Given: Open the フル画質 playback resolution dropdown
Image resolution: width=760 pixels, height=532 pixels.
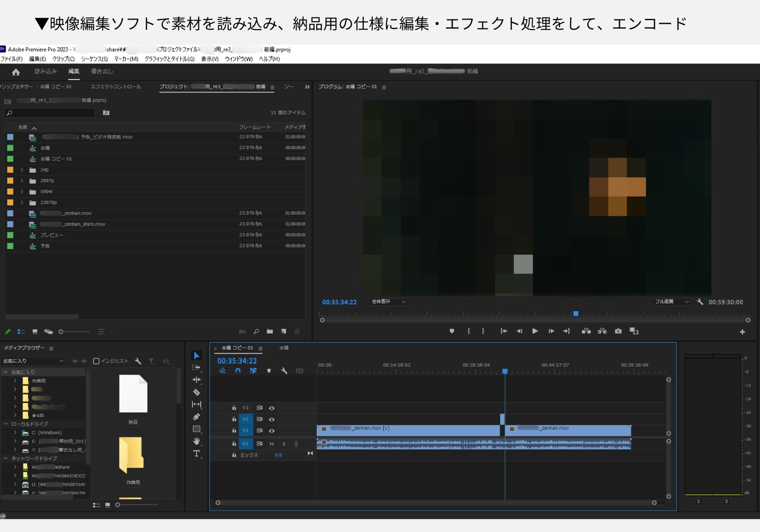Looking at the screenshot, I should 671,302.
